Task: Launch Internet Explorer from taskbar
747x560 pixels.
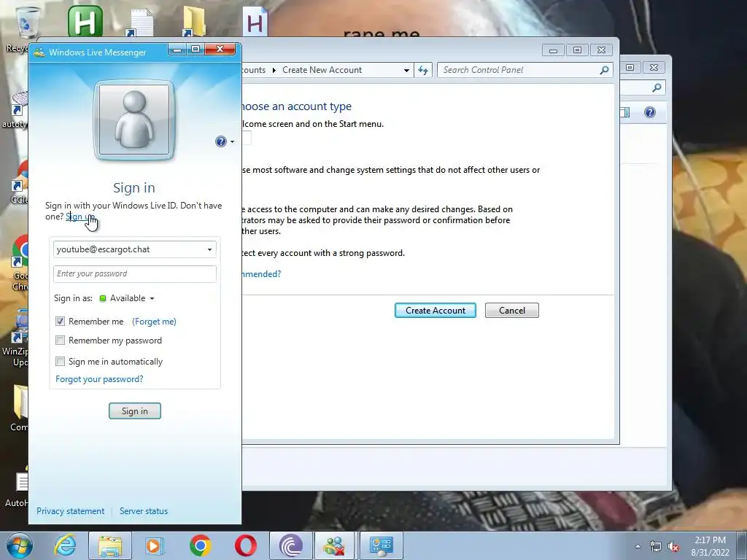Action: point(65,545)
